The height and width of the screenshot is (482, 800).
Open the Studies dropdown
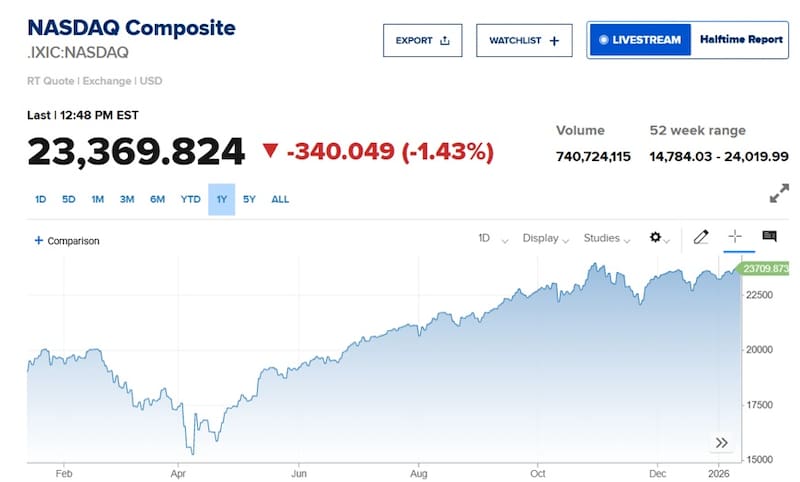click(x=608, y=238)
